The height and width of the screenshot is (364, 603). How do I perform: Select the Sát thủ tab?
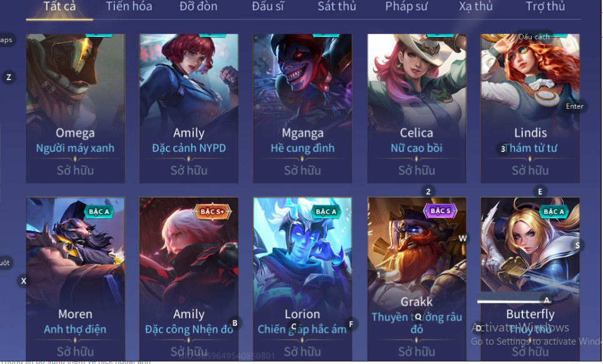click(337, 6)
